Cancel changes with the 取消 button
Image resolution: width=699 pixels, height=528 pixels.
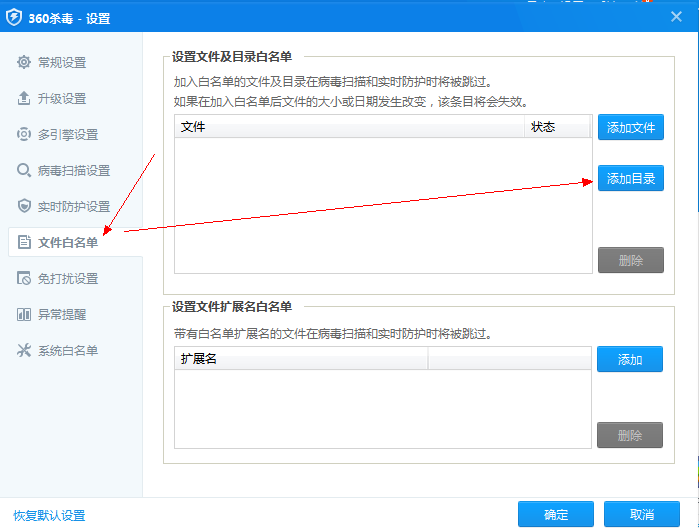point(641,514)
